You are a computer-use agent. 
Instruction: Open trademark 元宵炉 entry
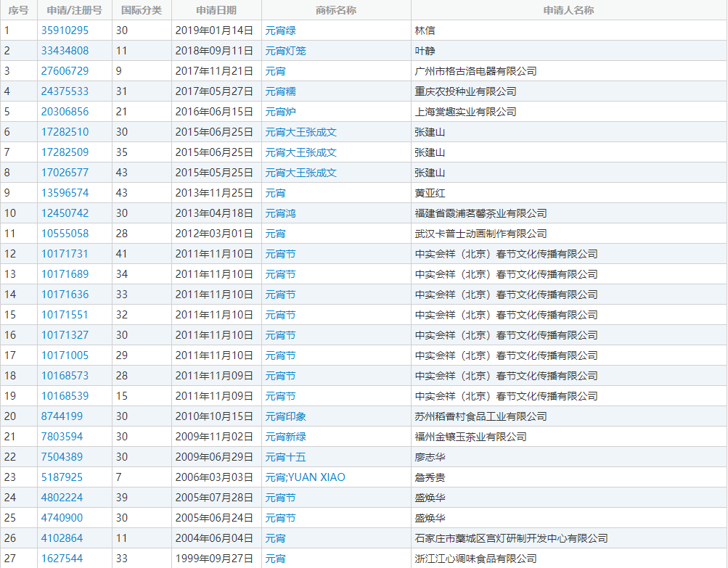[280, 112]
